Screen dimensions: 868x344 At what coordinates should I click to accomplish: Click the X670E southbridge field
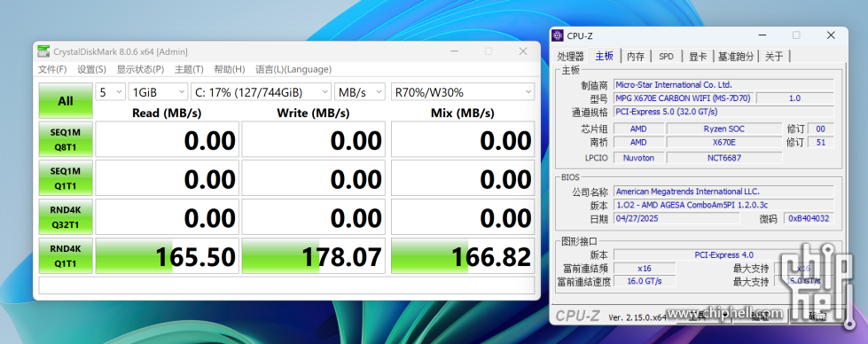(724, 143)
